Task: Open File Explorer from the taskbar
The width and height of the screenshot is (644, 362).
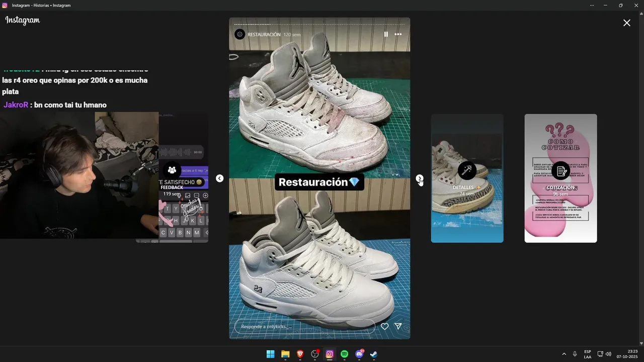Action: 285,354
